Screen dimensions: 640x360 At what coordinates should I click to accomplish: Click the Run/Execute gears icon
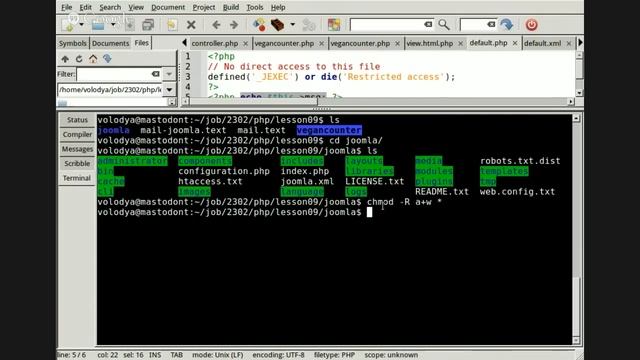pyautogui.click(x=309, y=25)
